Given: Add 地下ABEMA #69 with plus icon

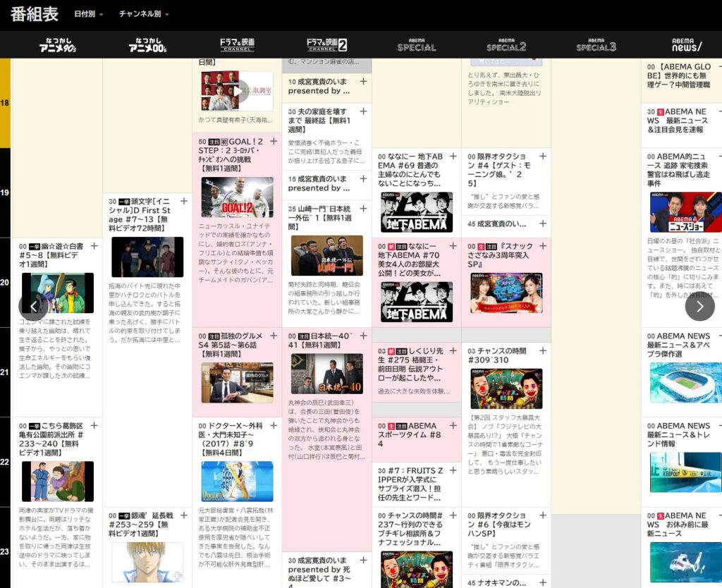Looking at the screenshot, I should pos(453,157).
